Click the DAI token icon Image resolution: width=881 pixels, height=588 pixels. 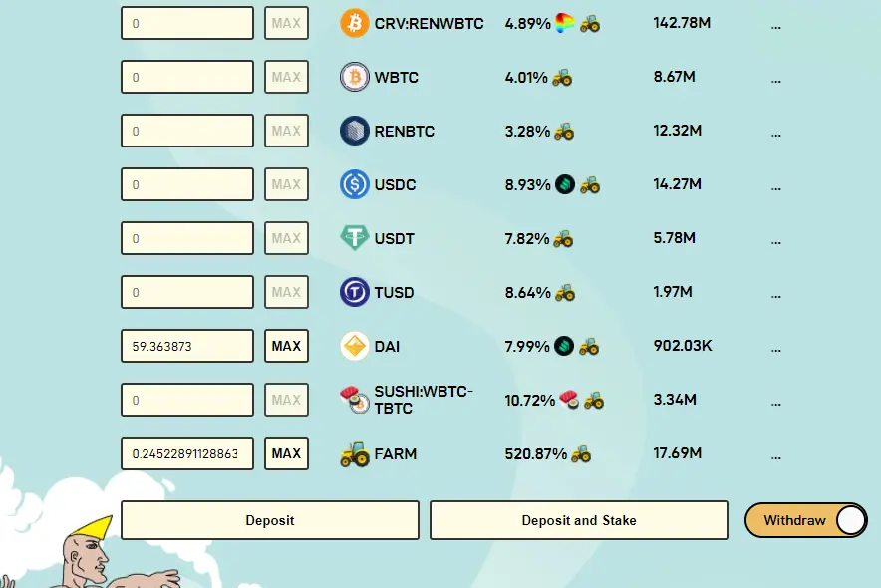354,346
